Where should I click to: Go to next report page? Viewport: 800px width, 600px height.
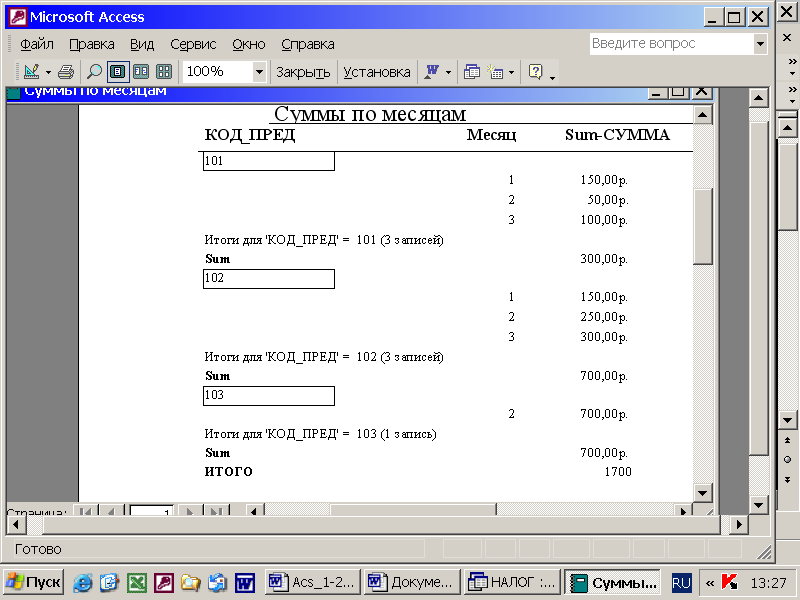(x=190, y=510)
